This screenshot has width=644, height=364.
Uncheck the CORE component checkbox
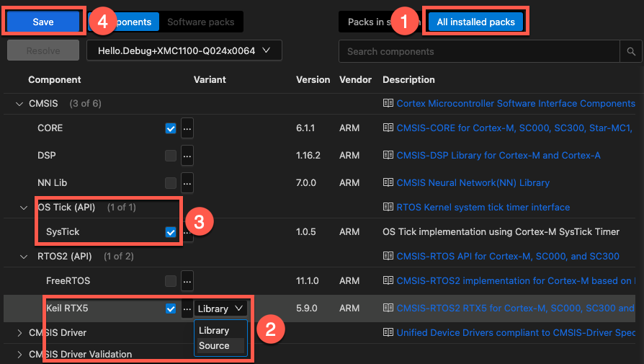171,128
